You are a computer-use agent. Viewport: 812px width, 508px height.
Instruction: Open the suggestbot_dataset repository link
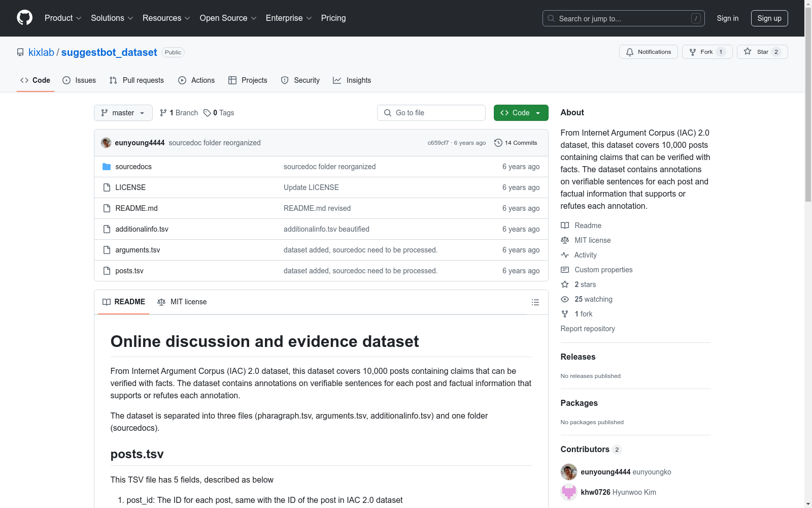pos(109,52)
